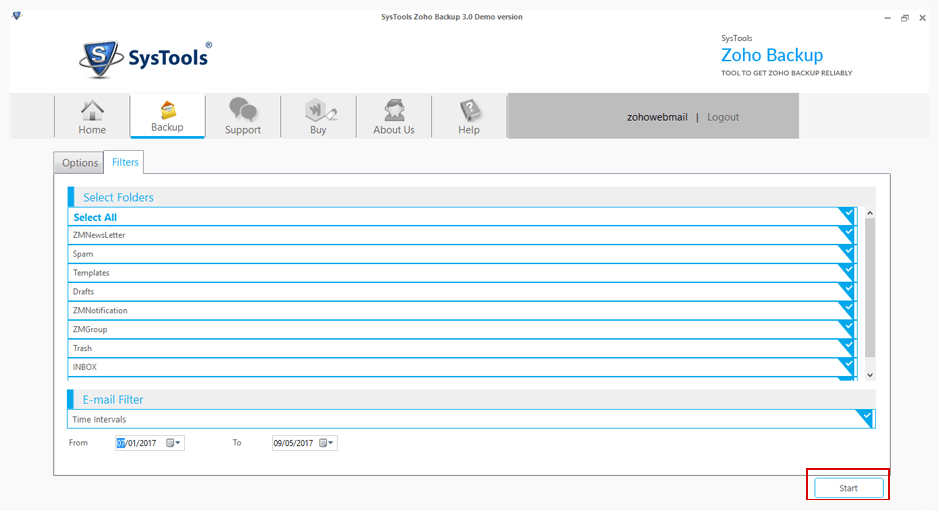This screenshot has width=939, height=511.
Task: Uncheck the Trash folder checkmark
Action: [846, 347]
